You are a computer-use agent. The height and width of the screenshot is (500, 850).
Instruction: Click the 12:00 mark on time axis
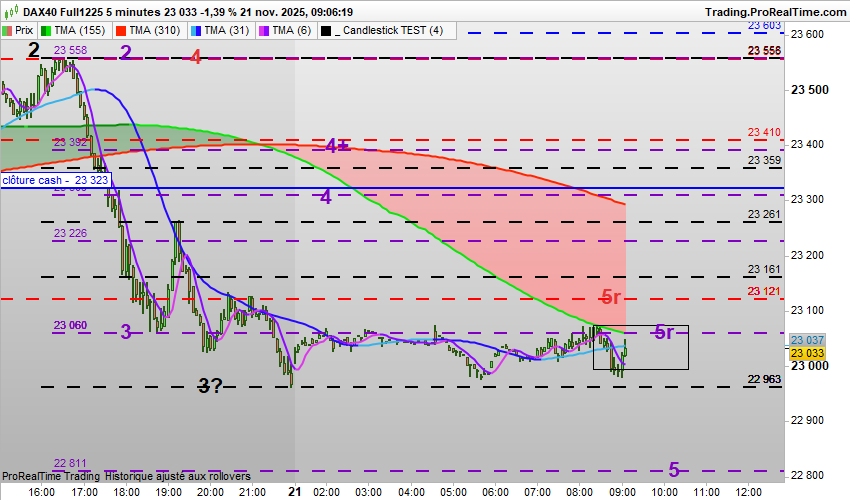(748, 492)
